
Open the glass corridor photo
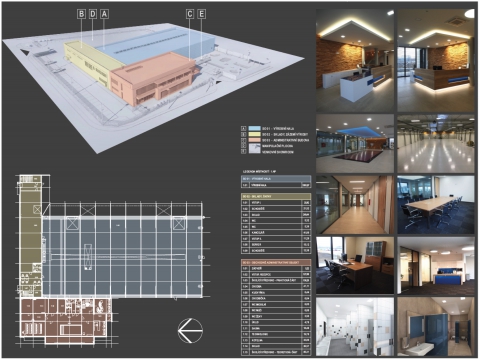(x=355, y=205)
